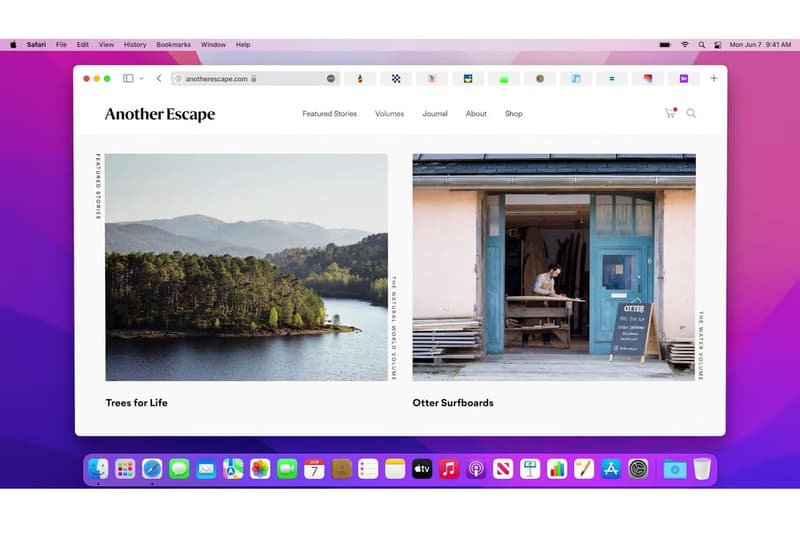
Task: Open the Trash in the Dock
Action: [702, 469]
